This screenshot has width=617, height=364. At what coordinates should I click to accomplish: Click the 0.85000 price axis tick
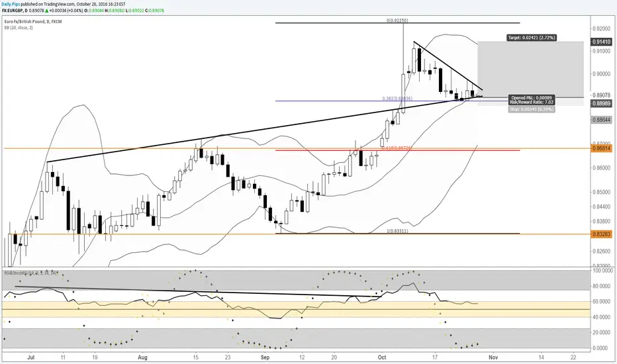click(602, 193)
